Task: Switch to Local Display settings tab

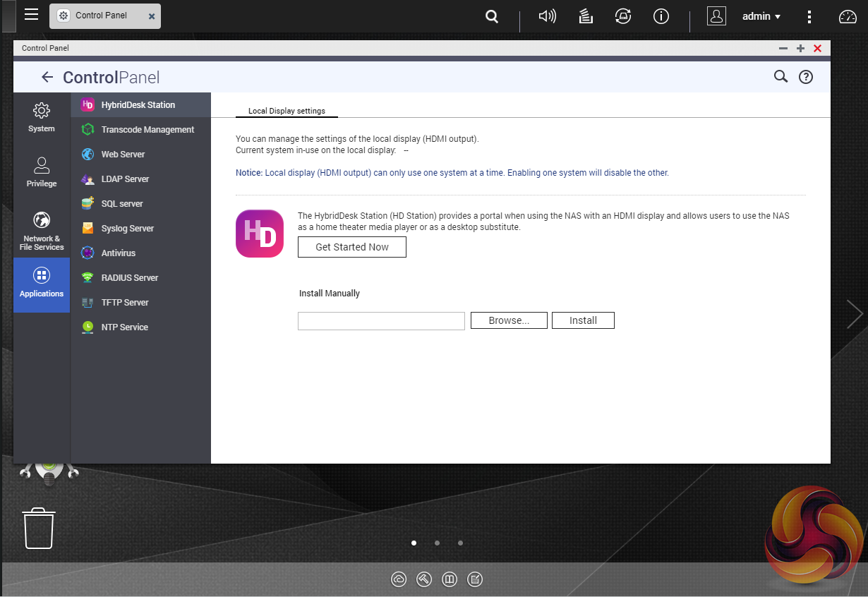Action: 287,111
